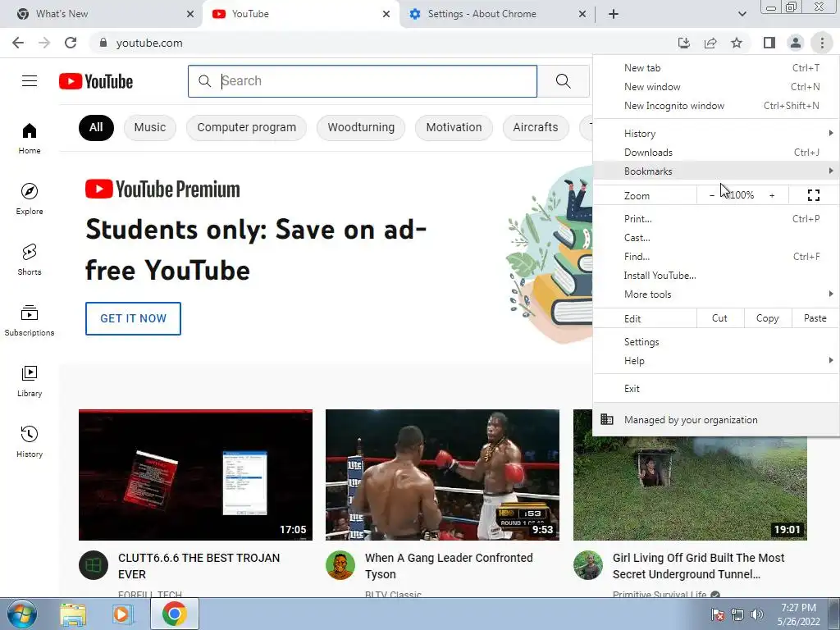840x630 pixels.
Task: Select the Music filter chip
Action: 150,127
